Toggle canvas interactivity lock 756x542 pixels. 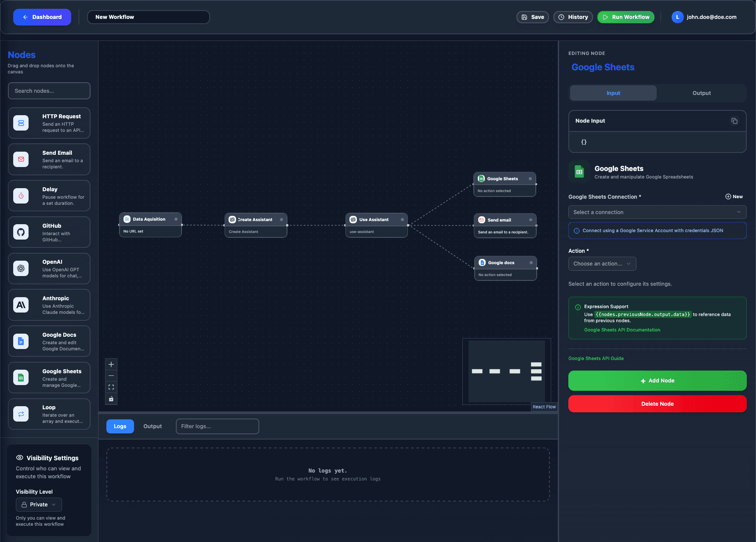click(x=111, y=399)
